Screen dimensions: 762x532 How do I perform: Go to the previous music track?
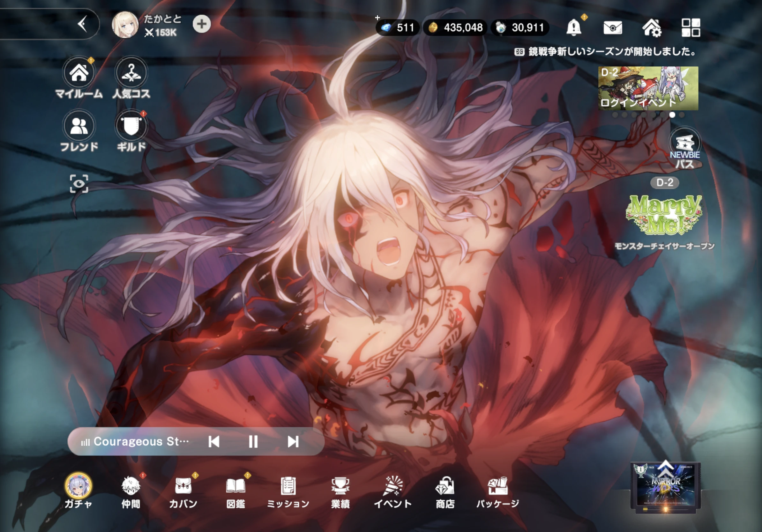point(214,441)
